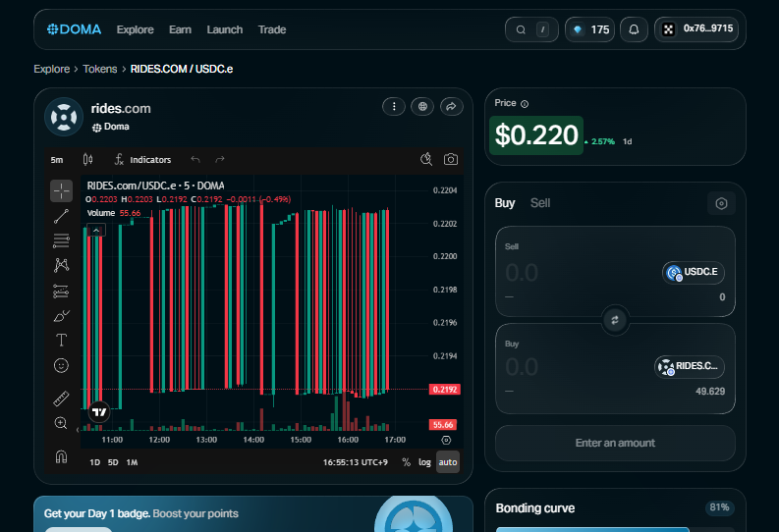
Task: Collapse the chart legend chevron
Action: coord(96,231)
